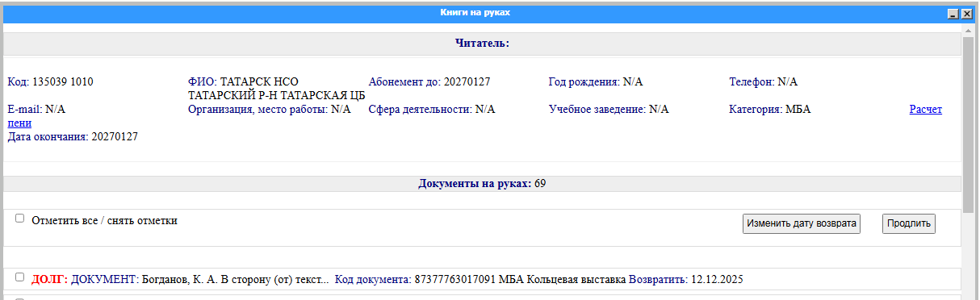
Task: Tick the Отметить все / снять отметки checkbox
Action: (x=20, y=219)
